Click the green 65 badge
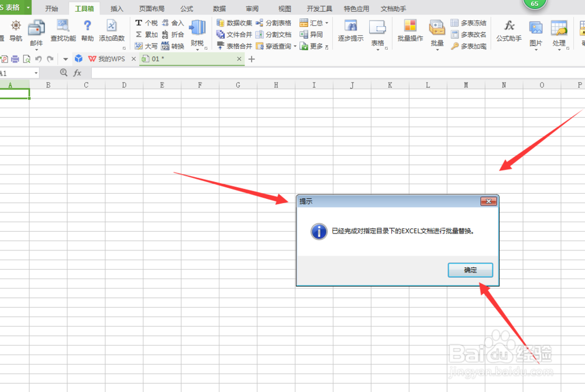Viewport: 585px width, 392px height. click(535, 4)
